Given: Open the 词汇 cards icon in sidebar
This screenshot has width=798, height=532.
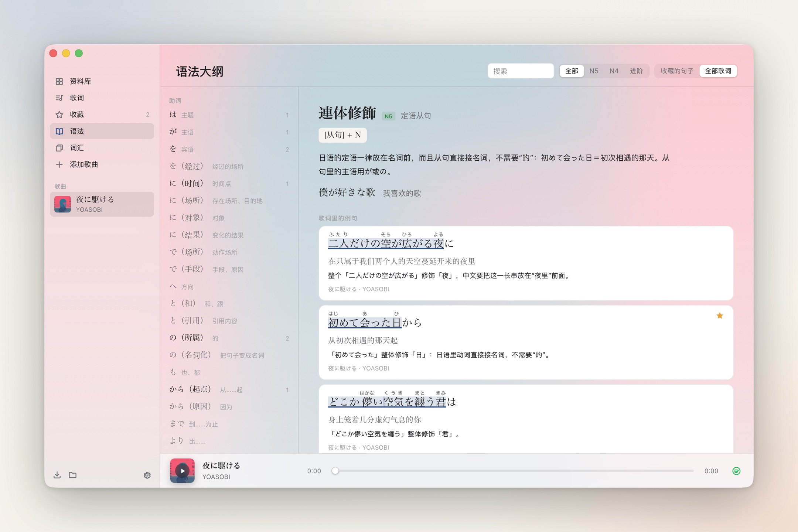Looking at the screenshot, I should [59, 148].
